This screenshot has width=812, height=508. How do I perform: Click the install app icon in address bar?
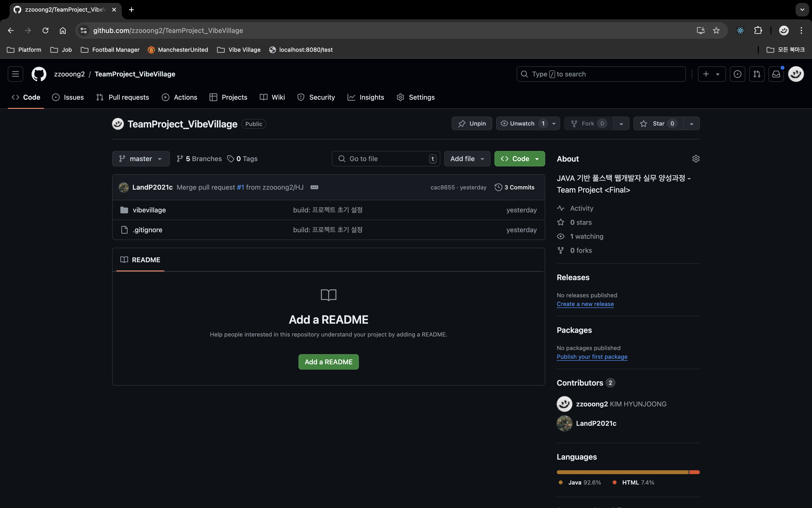tap(700, 30)
